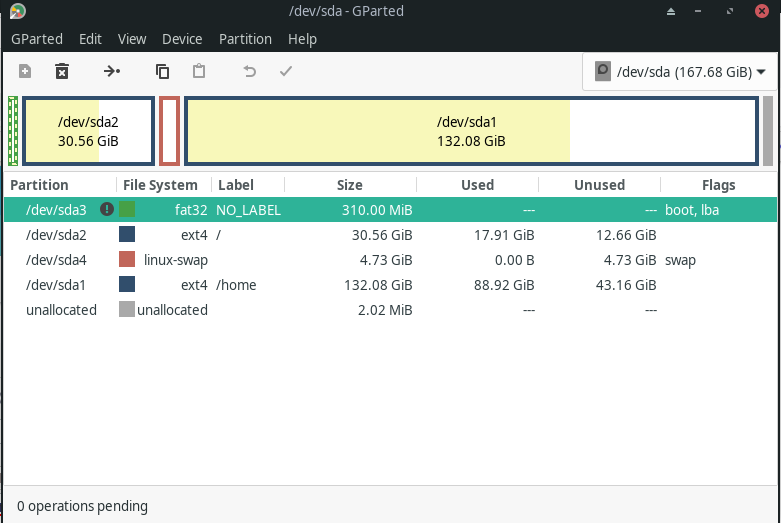Select the unallocated row in the Partition column

point(61,310)
